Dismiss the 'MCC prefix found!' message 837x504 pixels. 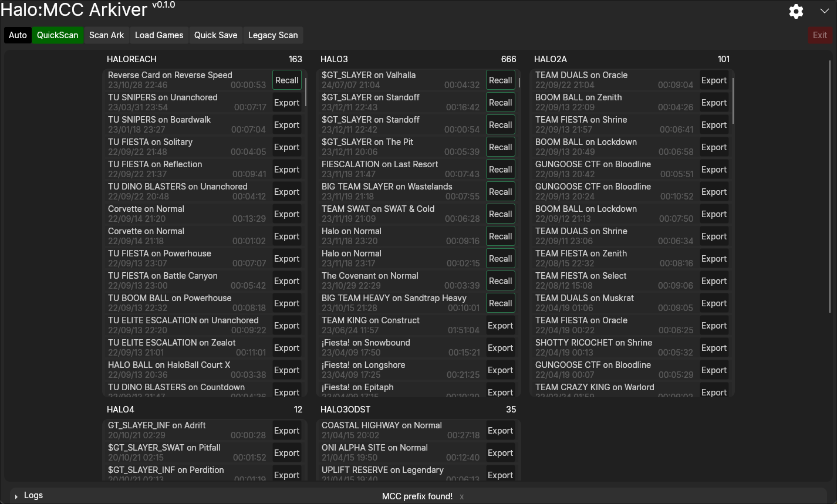(x=462, y=497)
